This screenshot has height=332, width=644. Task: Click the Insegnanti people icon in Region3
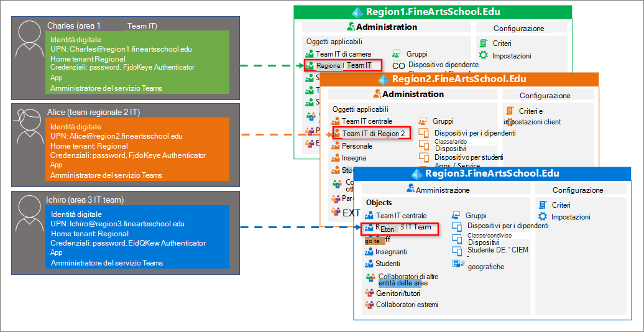pos(369,251)
